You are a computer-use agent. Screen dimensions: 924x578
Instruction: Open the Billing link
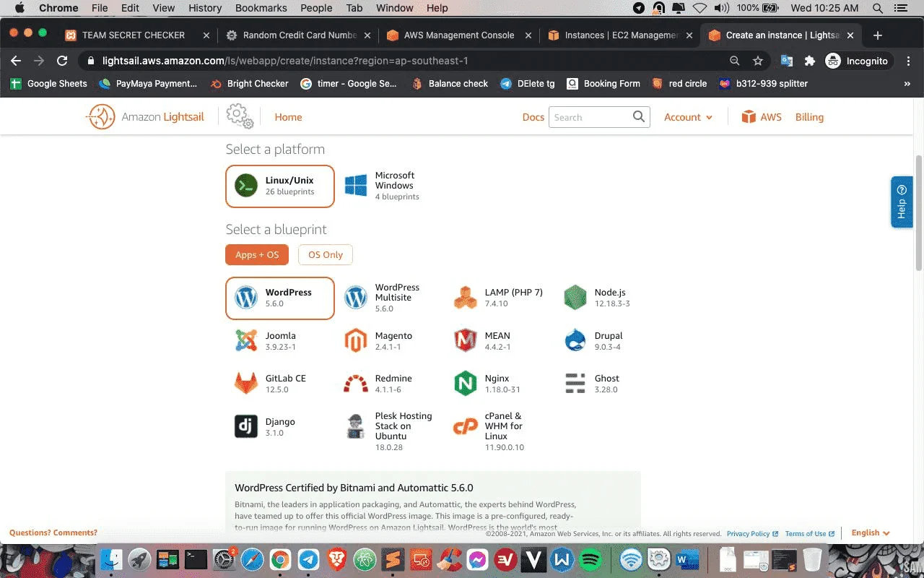[809, 117]
